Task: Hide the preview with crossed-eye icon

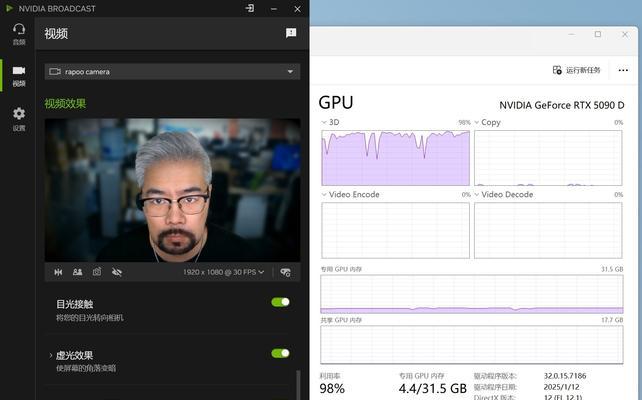Action: point(117,272)
